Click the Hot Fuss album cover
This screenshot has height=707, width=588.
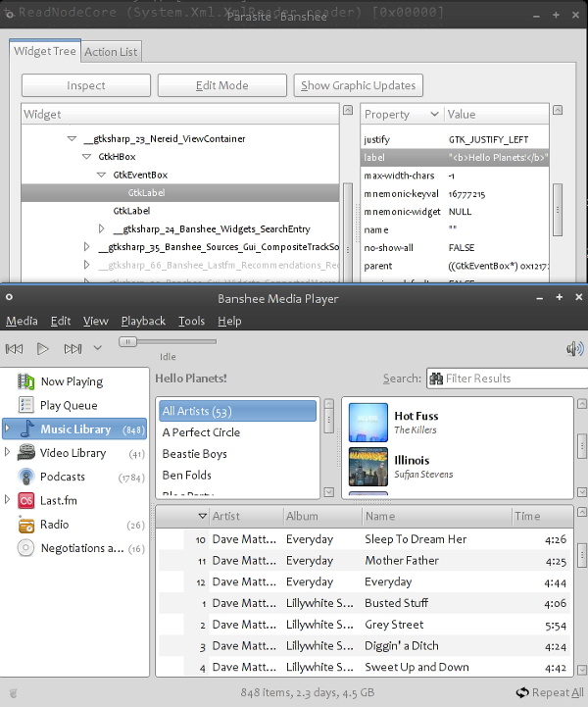tap(368, 422)
